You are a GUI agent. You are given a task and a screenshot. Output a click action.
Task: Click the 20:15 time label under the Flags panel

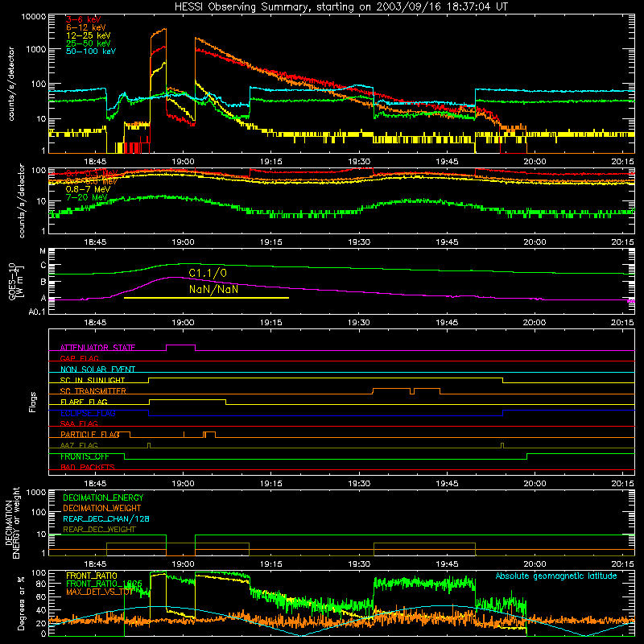[x=622, y=484]
